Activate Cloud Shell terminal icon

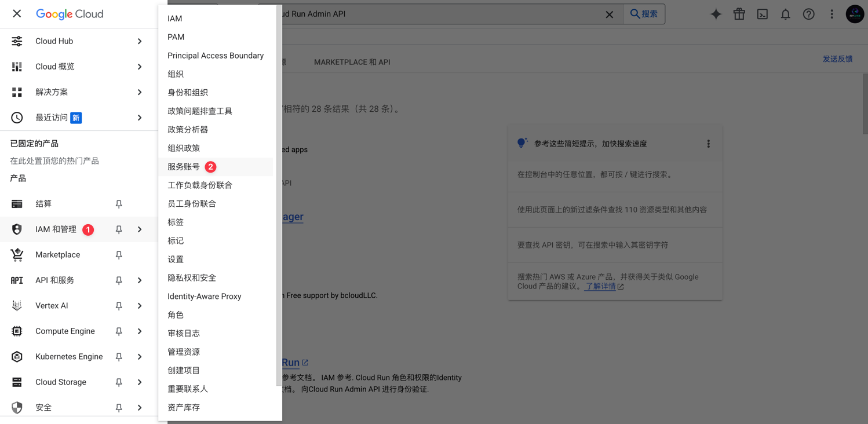pos(762,14)
